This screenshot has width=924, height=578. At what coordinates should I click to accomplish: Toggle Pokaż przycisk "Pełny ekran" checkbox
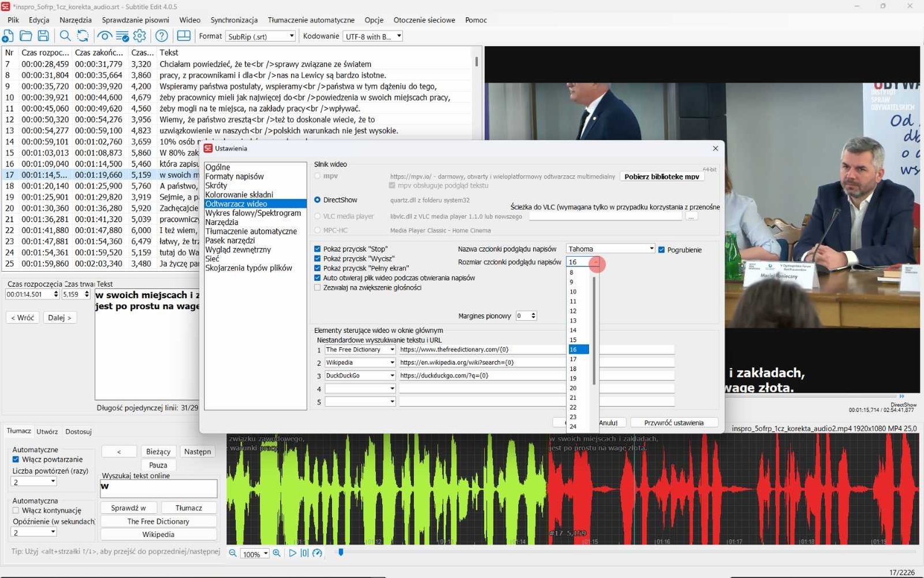(x=317, y=268)
